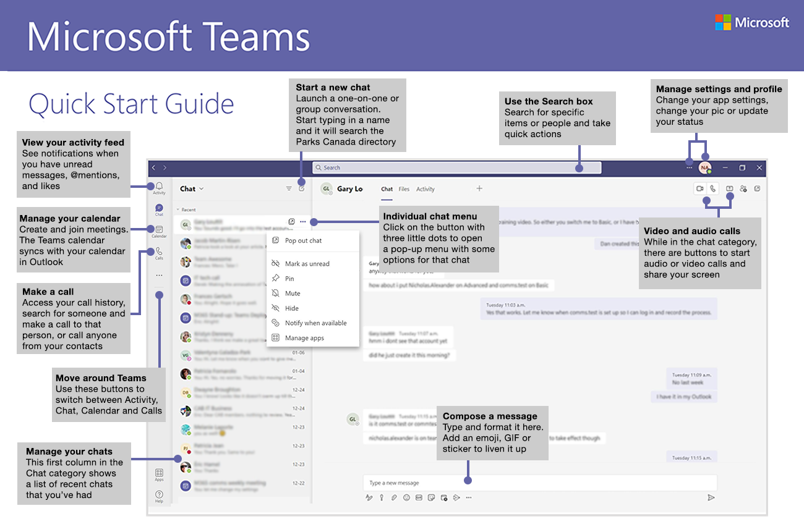Start a video call with Gary Lo
The image size is (804, 532).
click(700, 188)
